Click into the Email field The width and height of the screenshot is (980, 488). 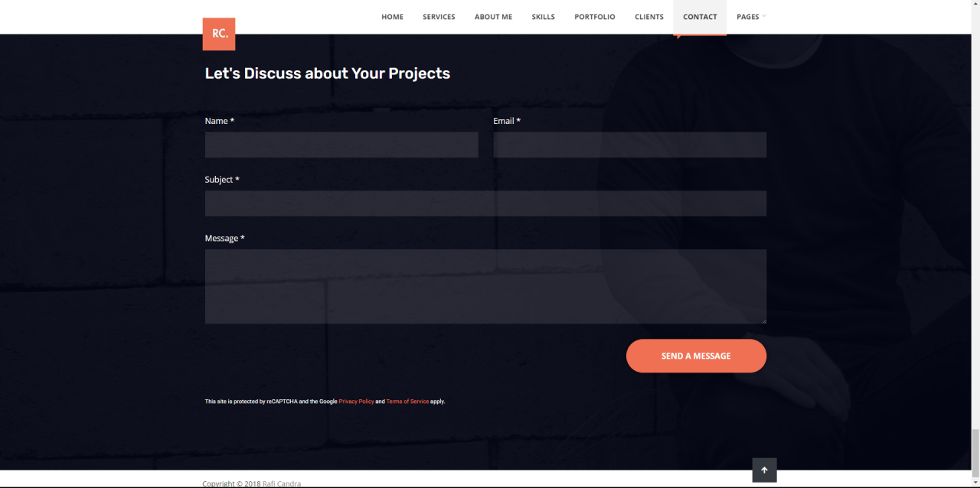(x=629, y=145)
